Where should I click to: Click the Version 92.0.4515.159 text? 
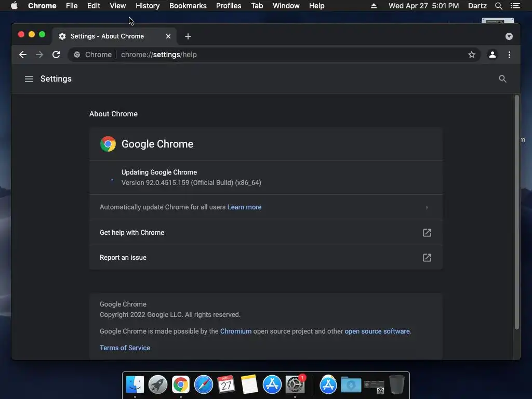tap(191, 182)
